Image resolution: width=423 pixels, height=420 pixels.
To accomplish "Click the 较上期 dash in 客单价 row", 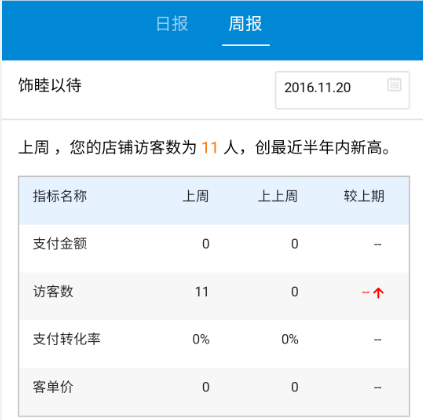I will coord(377,388).
